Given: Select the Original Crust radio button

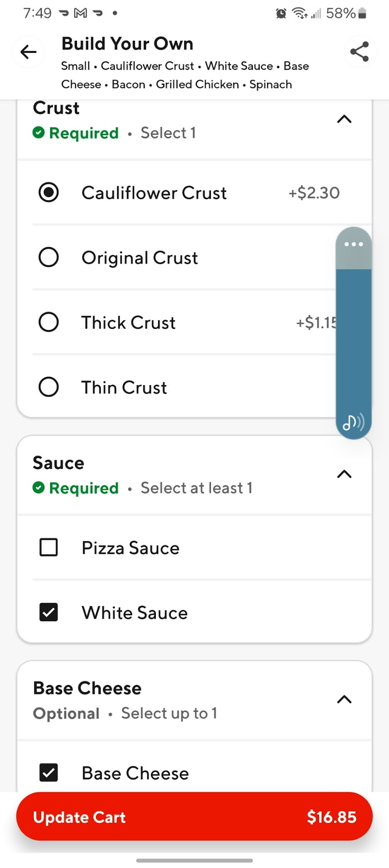Looking at the screenshot, I should [49, 258].
